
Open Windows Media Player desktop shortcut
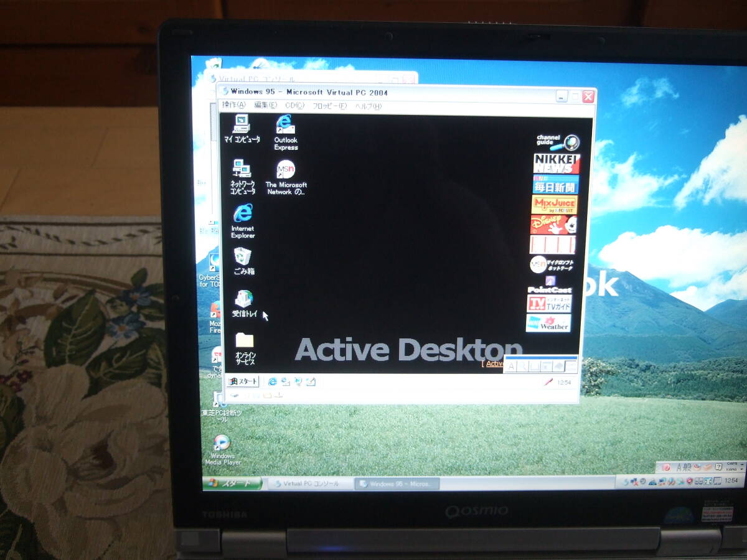[x=222, y=450]
